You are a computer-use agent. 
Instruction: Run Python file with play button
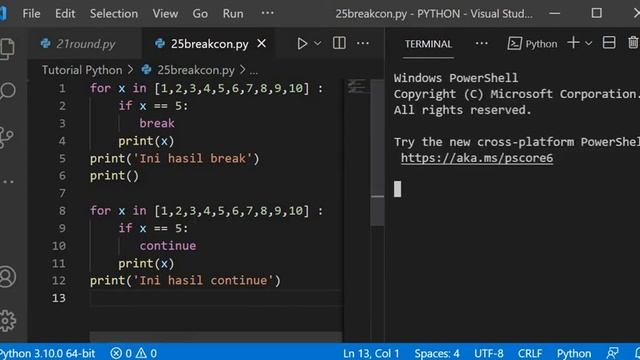click(302, 43)
